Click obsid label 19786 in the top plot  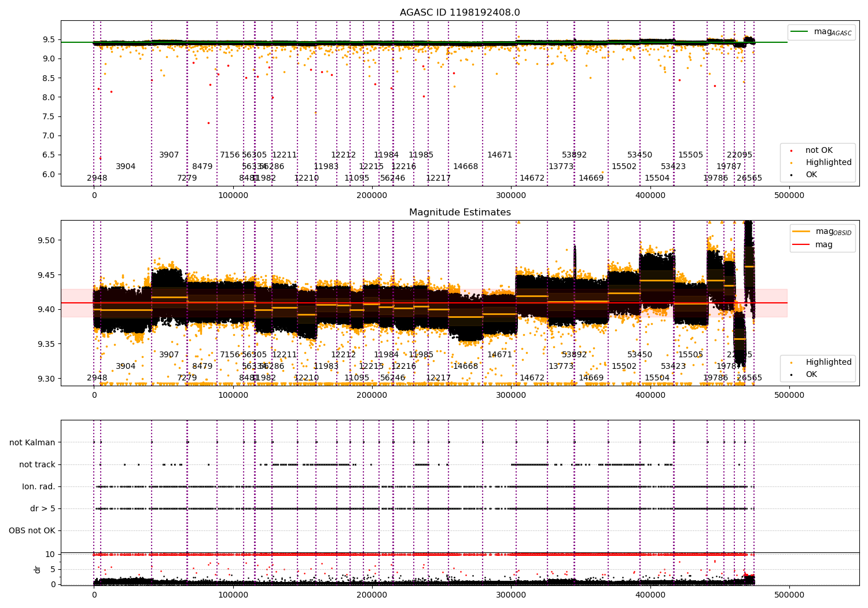coord(716,178)
